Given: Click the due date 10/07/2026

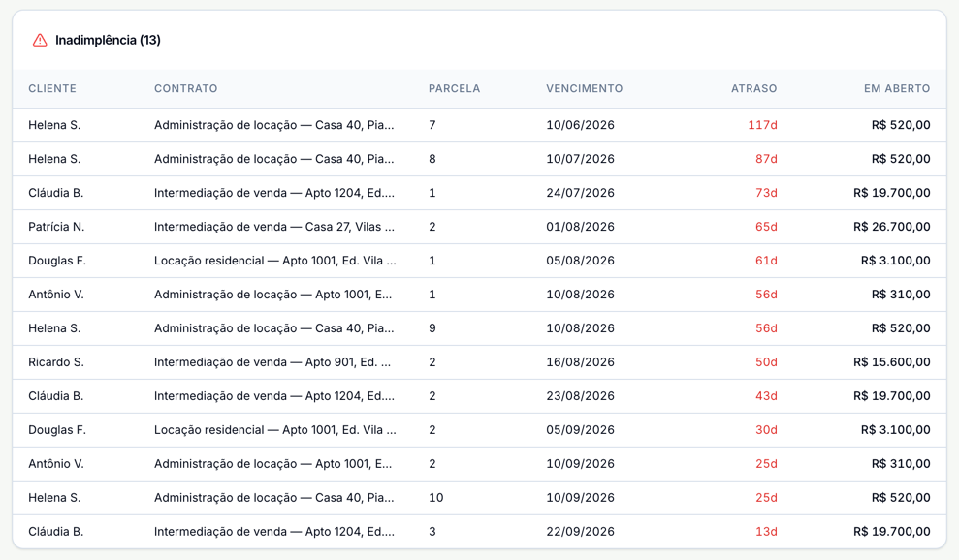Looking at the screenshot, I should coord(580,159).
